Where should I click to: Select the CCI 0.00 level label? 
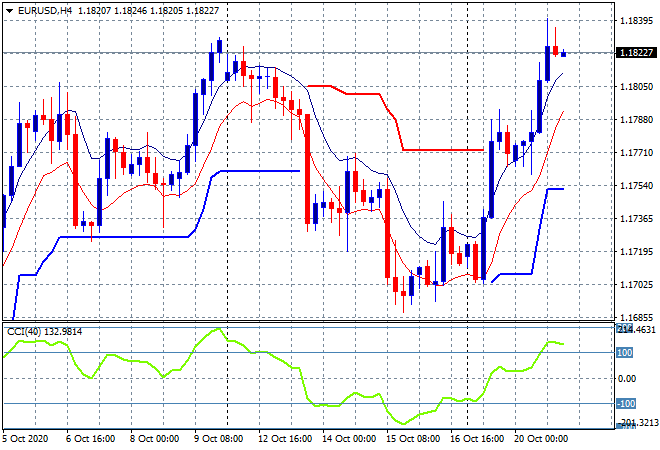627,379
